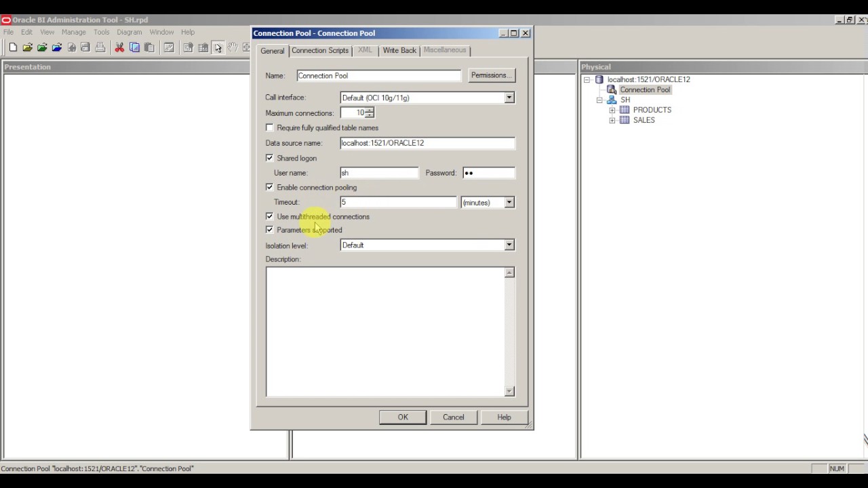Open the Help menu
The height and width of the screenshot is (488, 868).
188,32
